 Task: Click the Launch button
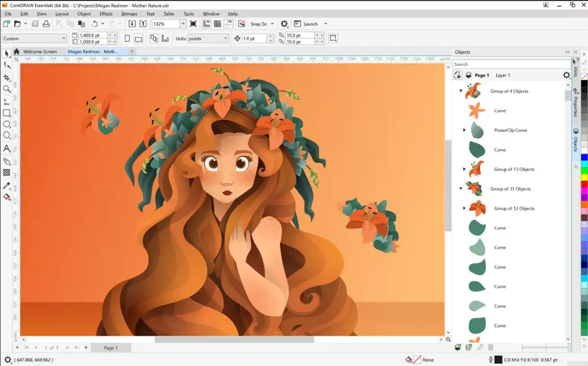[x=306, y=24]
